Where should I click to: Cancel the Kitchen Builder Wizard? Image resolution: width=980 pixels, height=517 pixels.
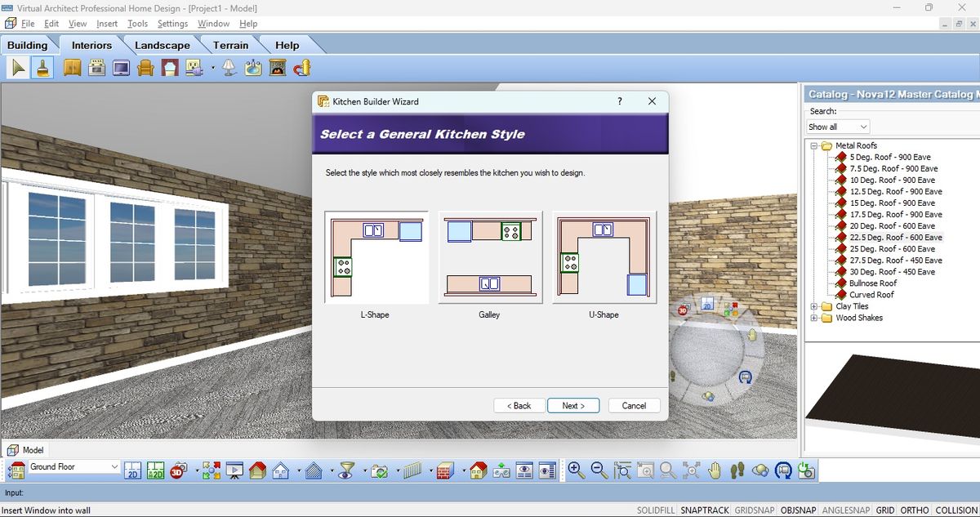pos(634,405)
